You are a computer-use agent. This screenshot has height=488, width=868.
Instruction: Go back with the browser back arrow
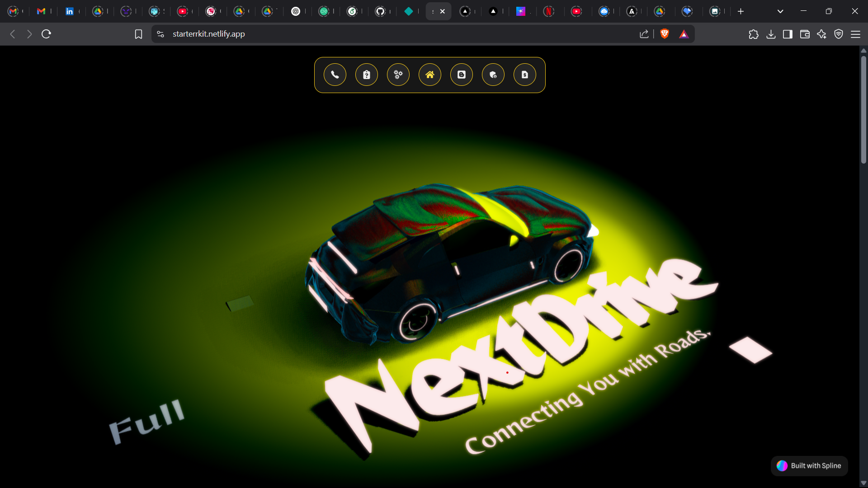[x=13, y=34]
